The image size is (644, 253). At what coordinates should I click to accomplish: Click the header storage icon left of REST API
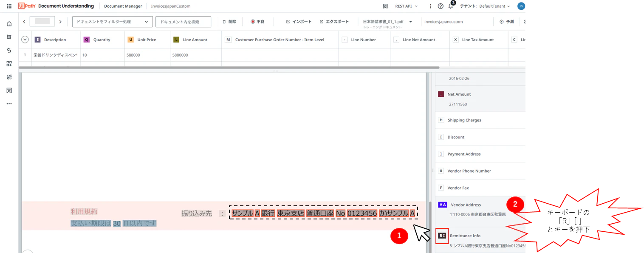click(x=385, y=6)
